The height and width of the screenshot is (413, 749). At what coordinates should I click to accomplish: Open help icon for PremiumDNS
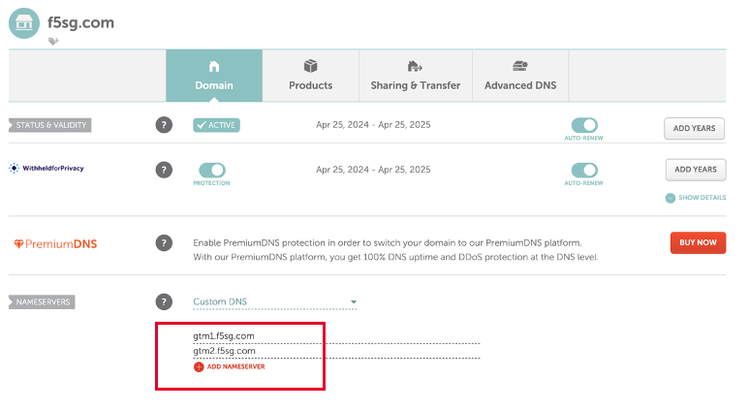(x=164, y=243)
